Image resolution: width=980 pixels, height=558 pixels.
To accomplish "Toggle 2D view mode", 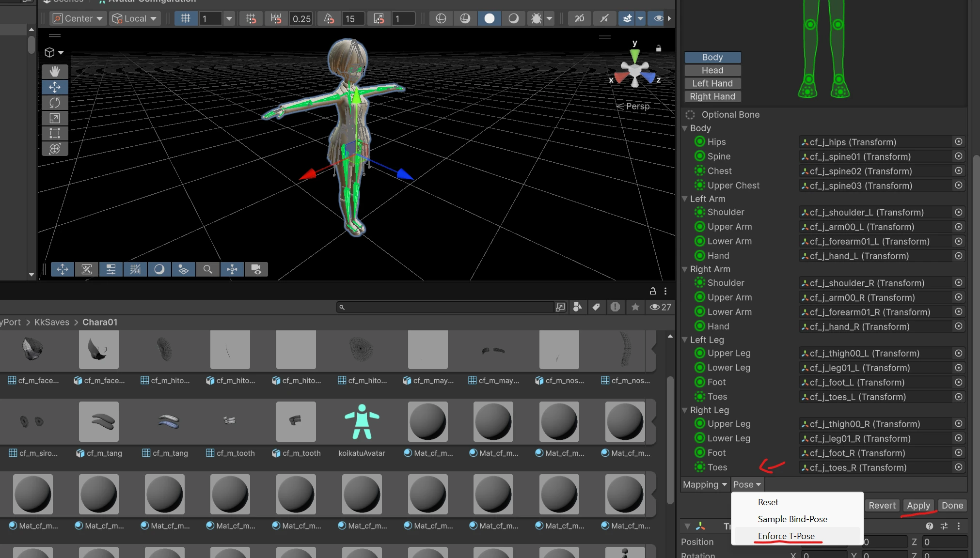I will [x=579, y=18].
